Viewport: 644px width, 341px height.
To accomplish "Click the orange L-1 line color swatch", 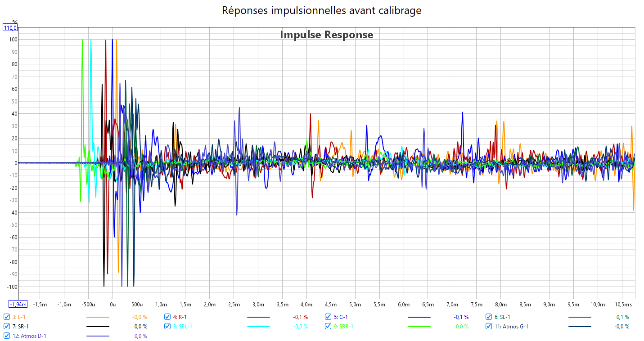I will [98, 317].
